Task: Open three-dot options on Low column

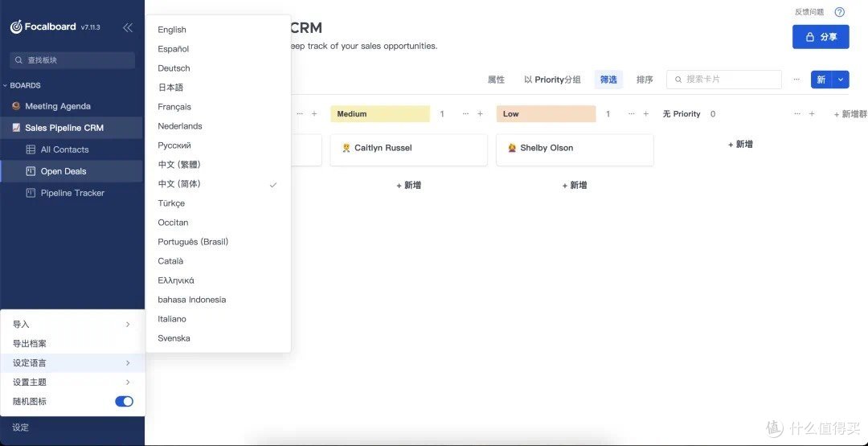Action: click(632, 114)
